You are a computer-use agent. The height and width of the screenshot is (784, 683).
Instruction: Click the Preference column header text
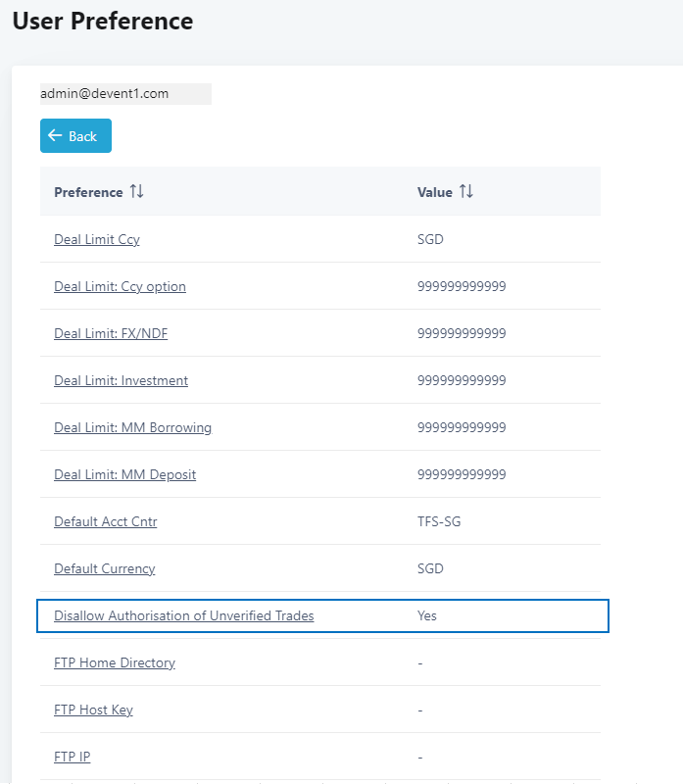[88, 192]
